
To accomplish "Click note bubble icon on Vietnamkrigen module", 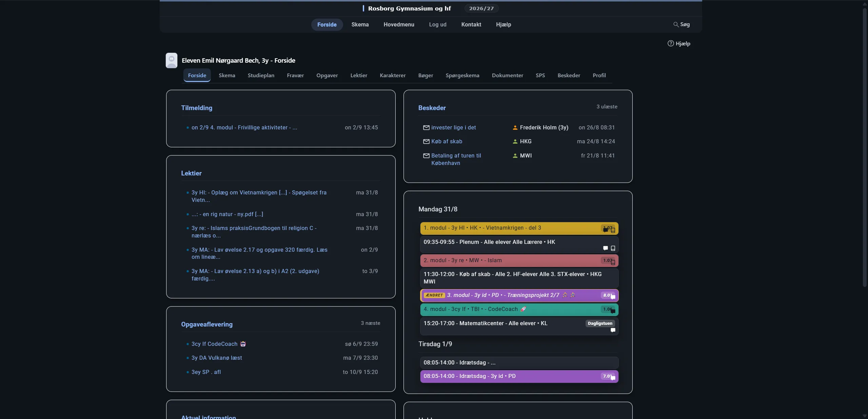I will point(606,230).
